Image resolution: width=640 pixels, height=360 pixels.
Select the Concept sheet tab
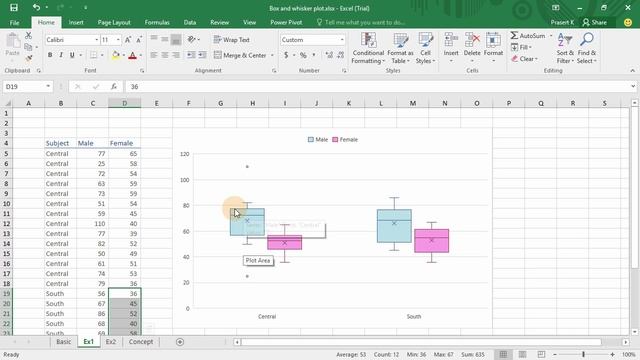pyautogui.click(x=141, y=342)
